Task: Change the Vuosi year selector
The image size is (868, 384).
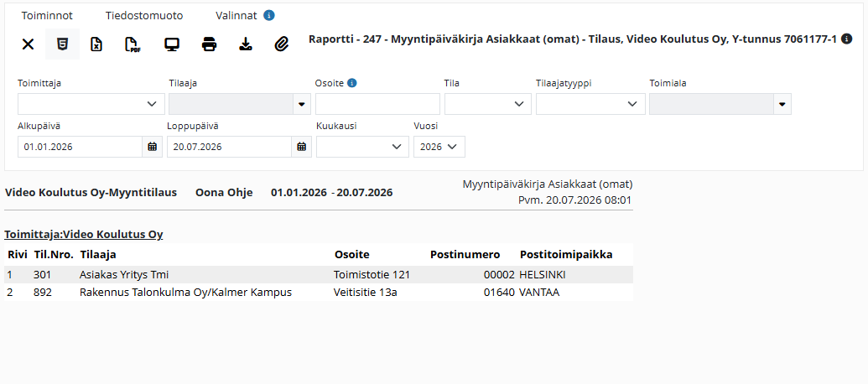Action: click(439, 147)
